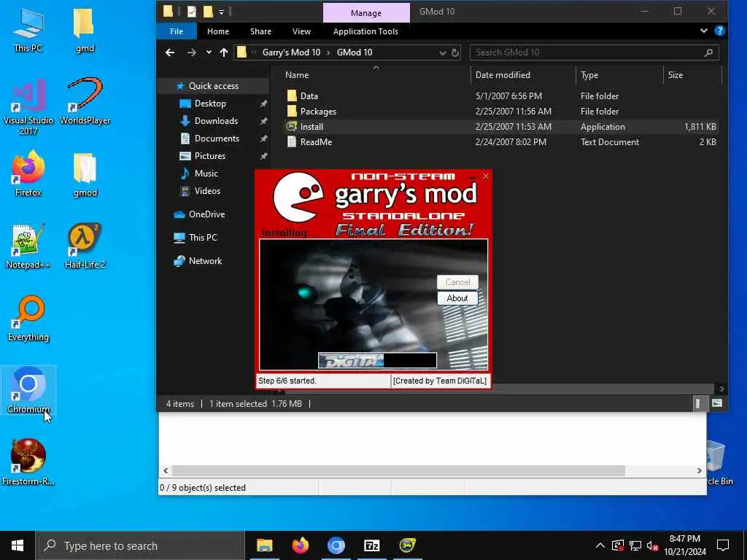Open Downloads in navigation pane
Screen dimensions: 747x560
click(x=216, y=121)
